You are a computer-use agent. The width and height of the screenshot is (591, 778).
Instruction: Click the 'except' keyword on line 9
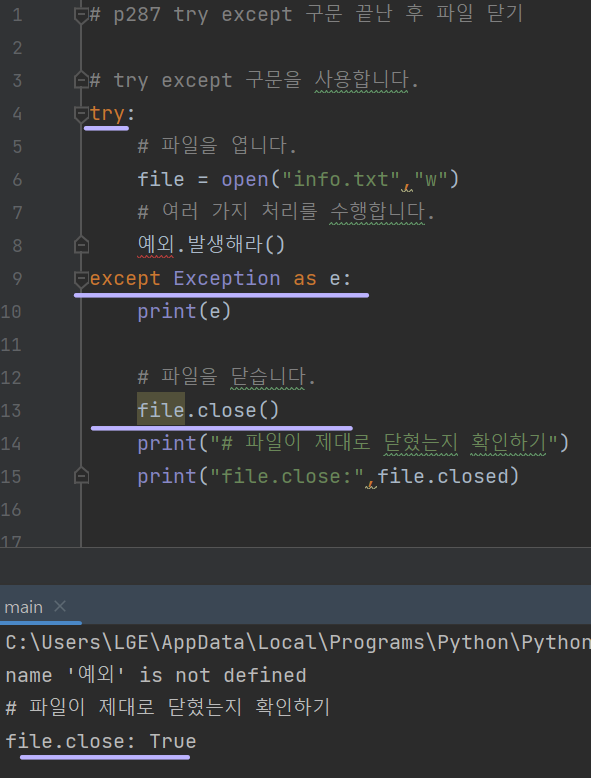[125, 278]
